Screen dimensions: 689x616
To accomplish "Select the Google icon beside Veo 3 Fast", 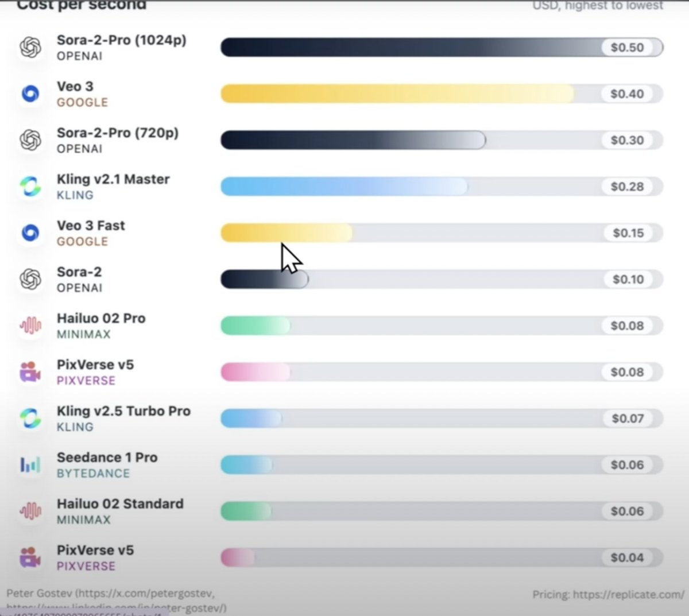I will click(30, 233).
